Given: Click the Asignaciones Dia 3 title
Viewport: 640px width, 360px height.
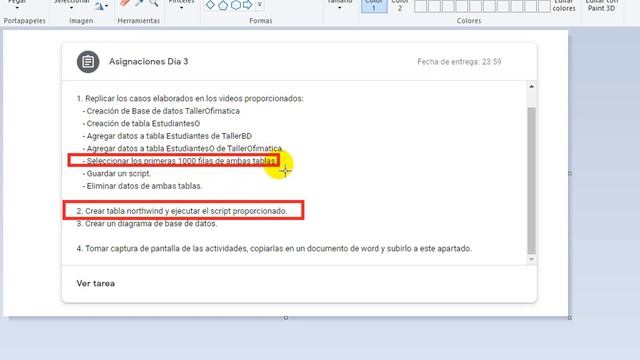Looking at the screenshot, I should pos(149,62).
